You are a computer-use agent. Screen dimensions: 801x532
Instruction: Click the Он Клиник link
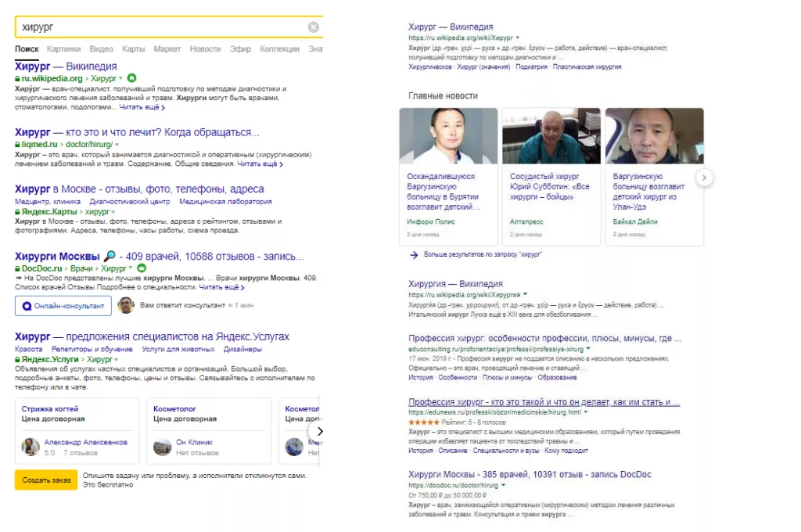194,443
